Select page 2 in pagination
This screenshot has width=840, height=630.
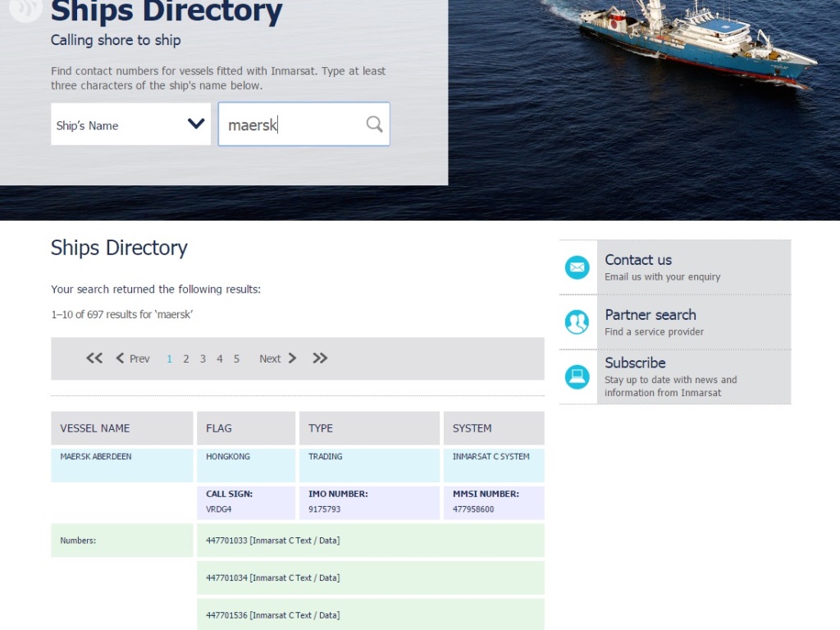tap(186, 358)
